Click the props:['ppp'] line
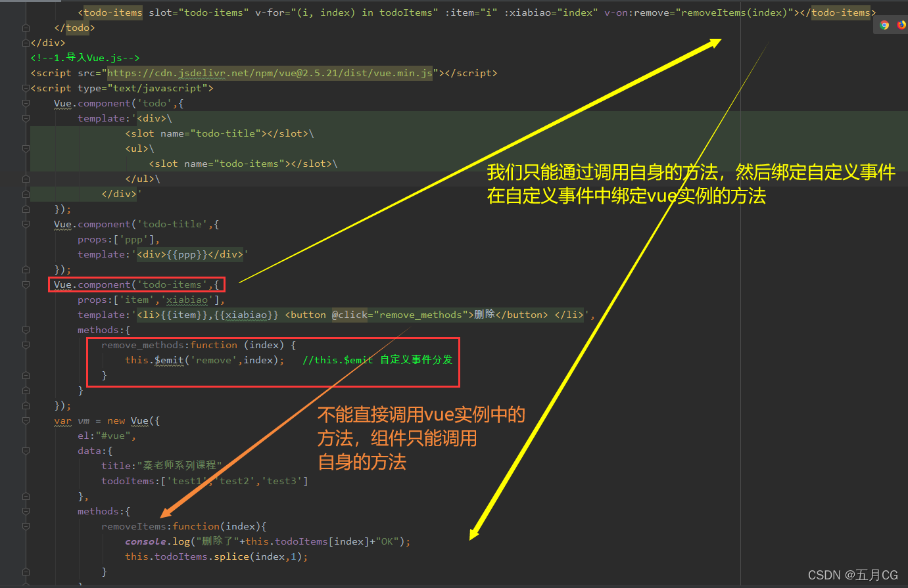 (x=119, y=239)
